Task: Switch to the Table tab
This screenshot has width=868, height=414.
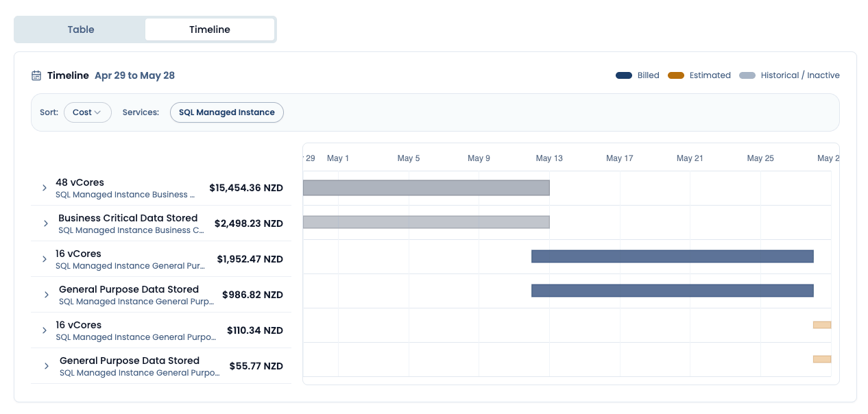Action: pos(81,29)
